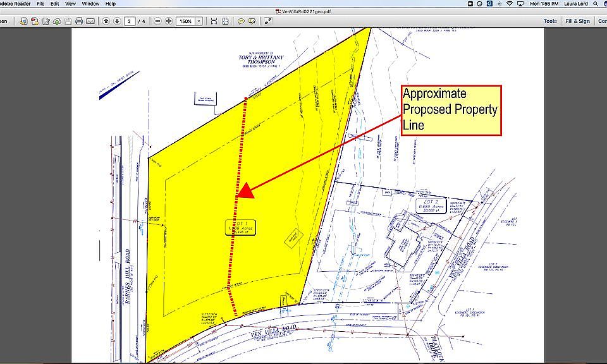Click the Ven Villa Road label along bottom
Image resolution: width=607 pixels, height=364 pixels.
[274, 331]
